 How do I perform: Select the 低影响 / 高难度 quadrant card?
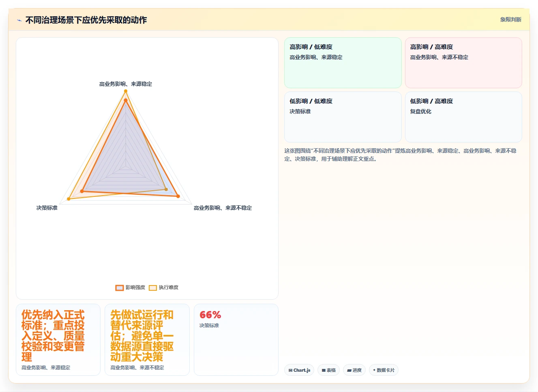[x=463, y=117]
